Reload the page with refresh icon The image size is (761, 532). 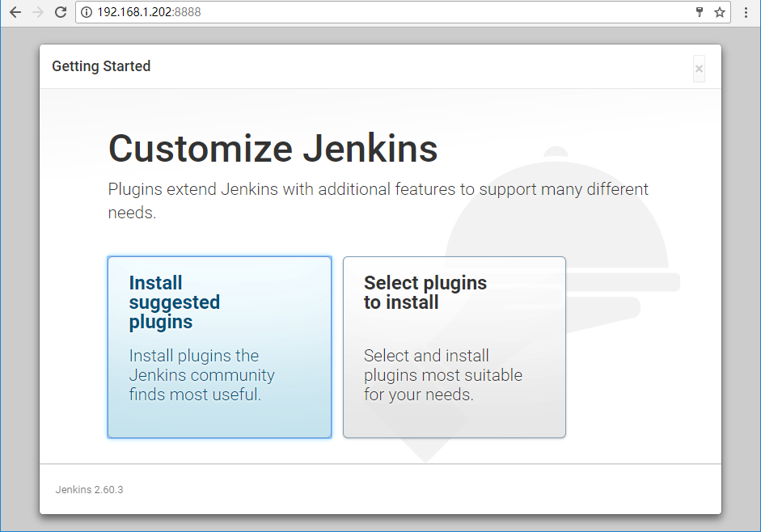tap(61, 12)
